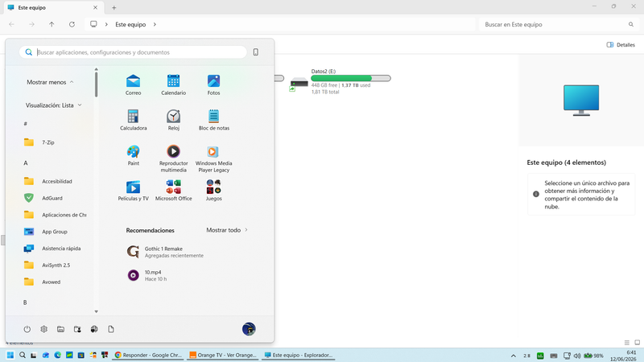Click the Start menu search field

pyautogui.click(x=133, y=52)
